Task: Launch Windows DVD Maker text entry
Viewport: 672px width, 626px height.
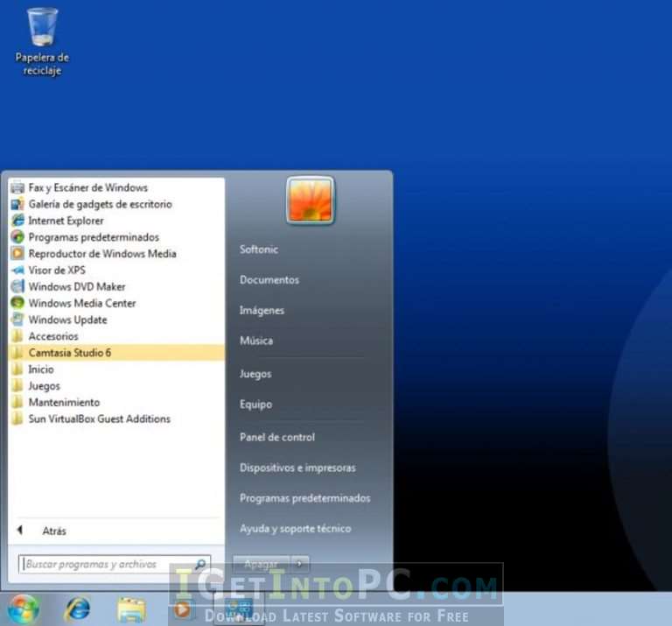Action: coord(77,287)
